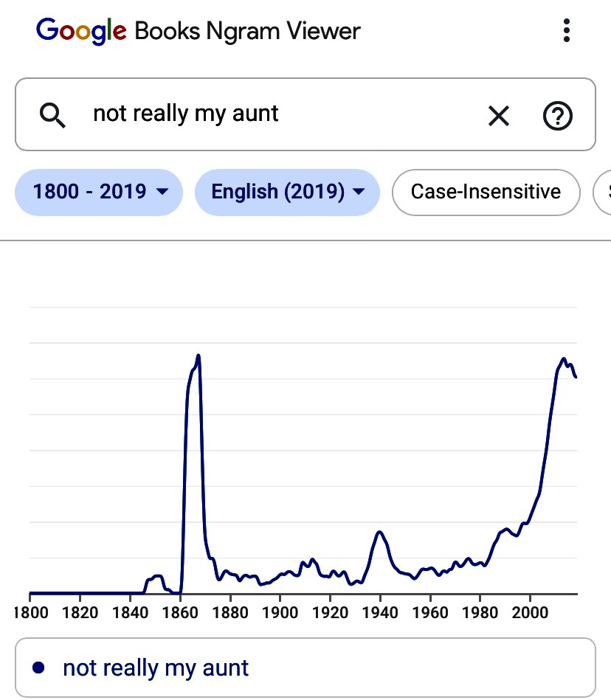The image size is (611, 700).
Task: Click the Books Ngram Viewer title
Action: point(247,31)
